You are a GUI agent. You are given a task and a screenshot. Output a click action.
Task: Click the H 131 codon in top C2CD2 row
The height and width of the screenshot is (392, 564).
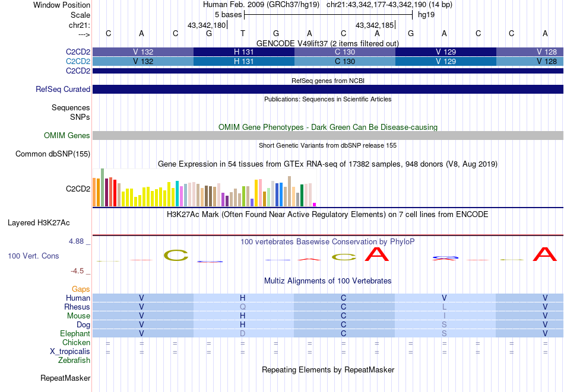(244, 52)
